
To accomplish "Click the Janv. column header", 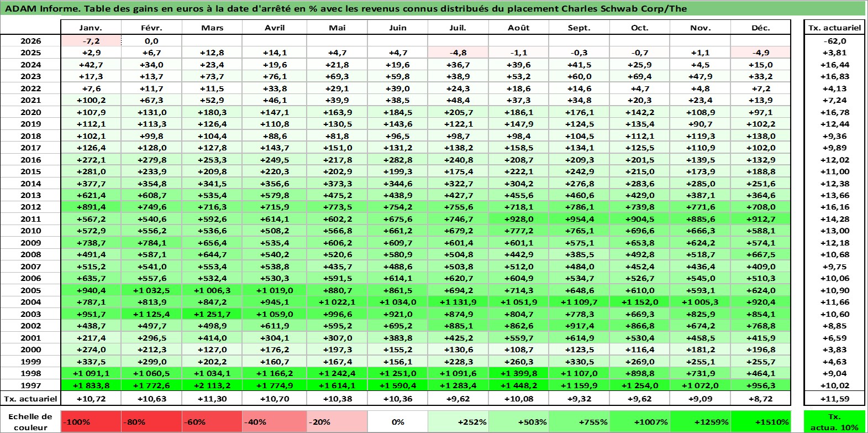I will pos(91,28).
